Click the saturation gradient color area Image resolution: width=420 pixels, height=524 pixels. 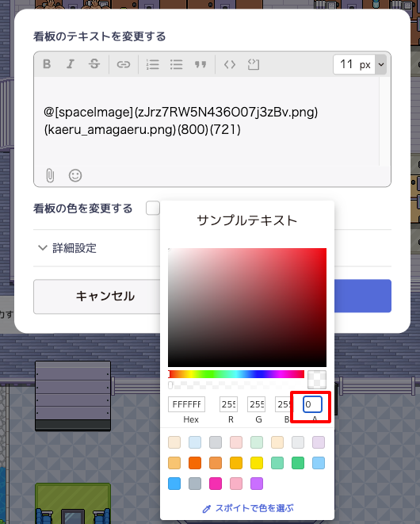247,308
